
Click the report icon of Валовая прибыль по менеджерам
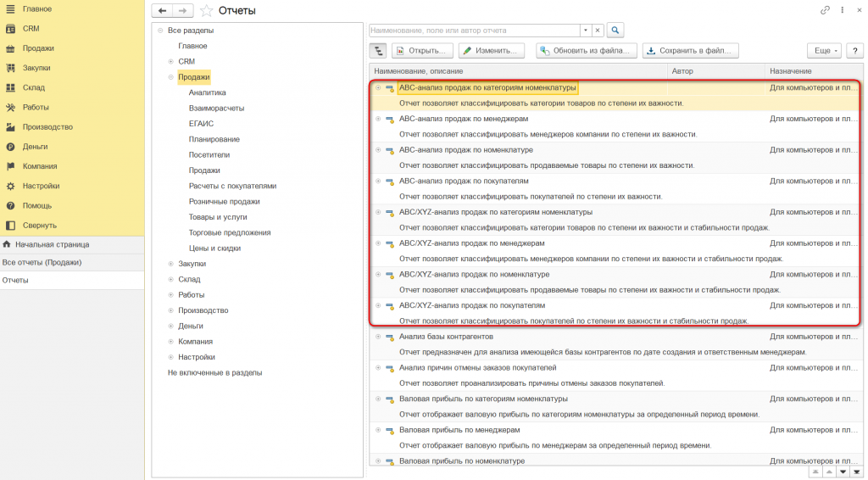click(390, 430)
